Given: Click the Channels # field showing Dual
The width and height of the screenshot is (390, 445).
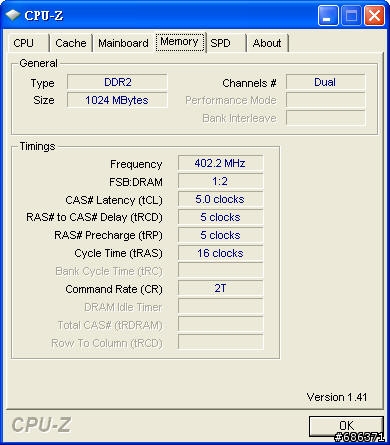Looking at the screenshot, I should tap(325, 82).
